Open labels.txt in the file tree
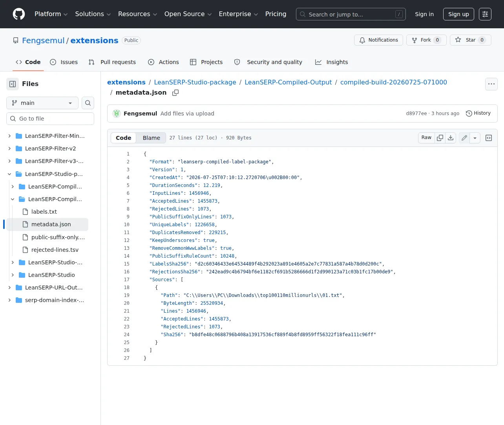The width and height of the screenshot is (504, 425). point(44,212)
